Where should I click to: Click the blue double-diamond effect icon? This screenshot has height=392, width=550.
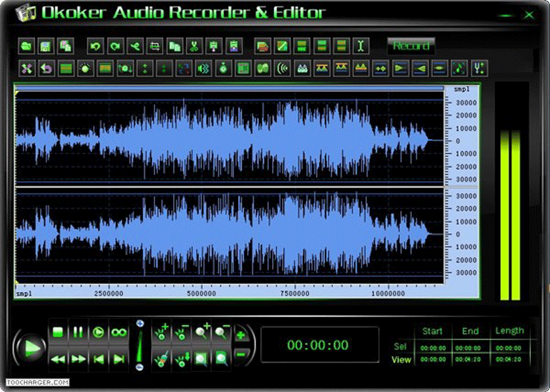381,69
